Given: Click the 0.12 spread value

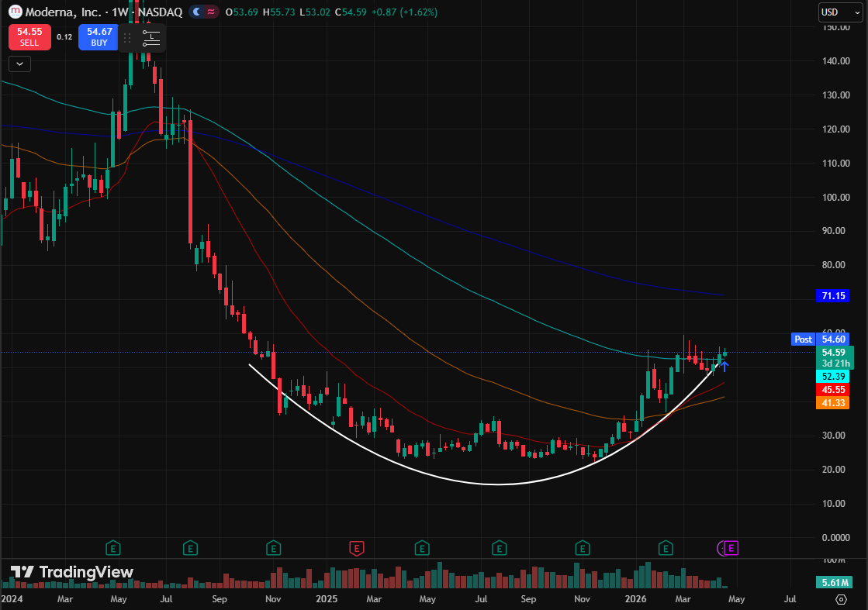Looking at the screenshot, I should (64, 37).
